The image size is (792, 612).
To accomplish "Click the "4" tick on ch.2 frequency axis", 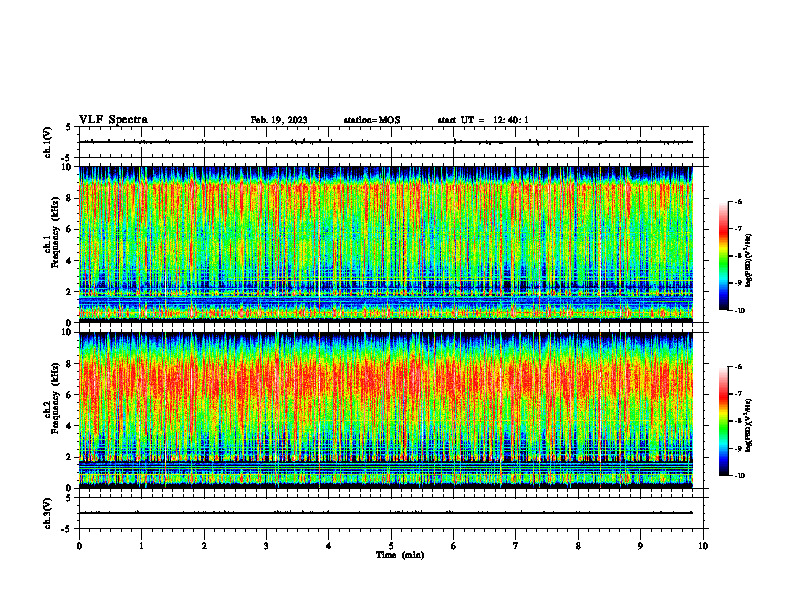I will coord(69,426).
